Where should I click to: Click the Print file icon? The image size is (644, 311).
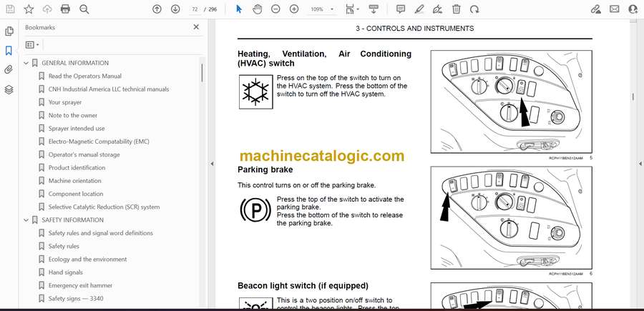tap(65, 9)
